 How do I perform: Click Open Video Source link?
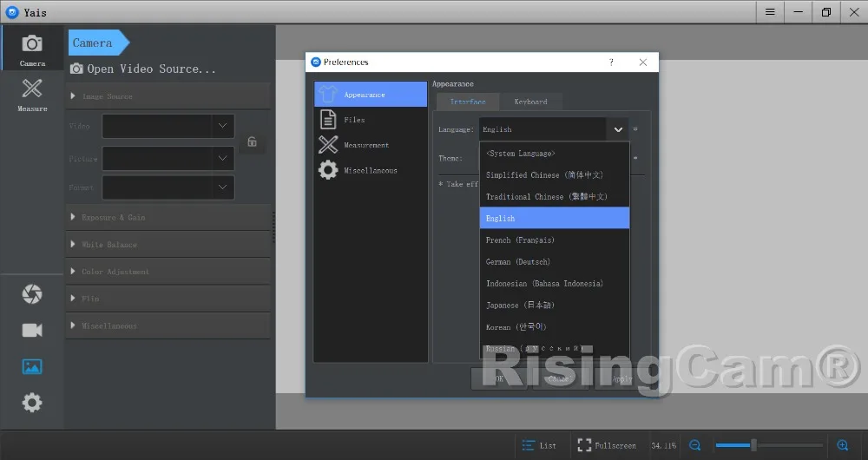151,69
